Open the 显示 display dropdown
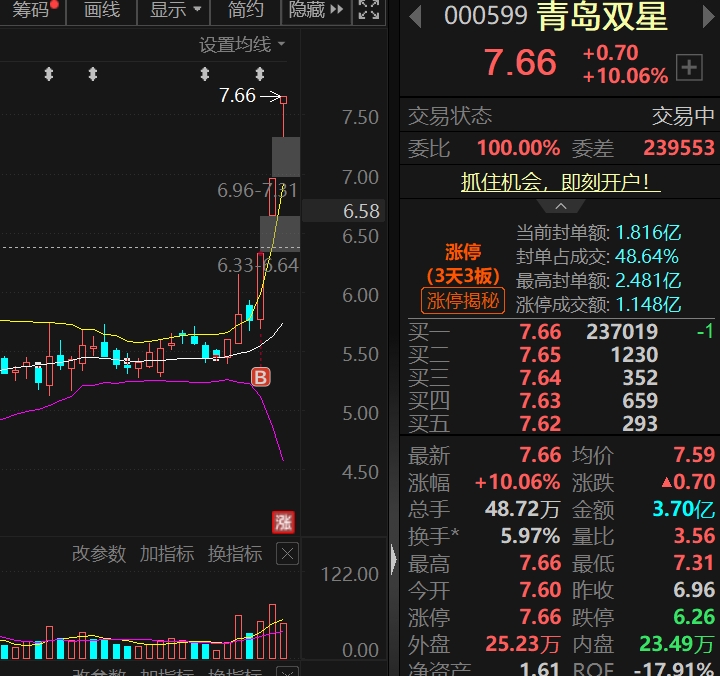Screen dimensions: 720x676 [174, 10]
